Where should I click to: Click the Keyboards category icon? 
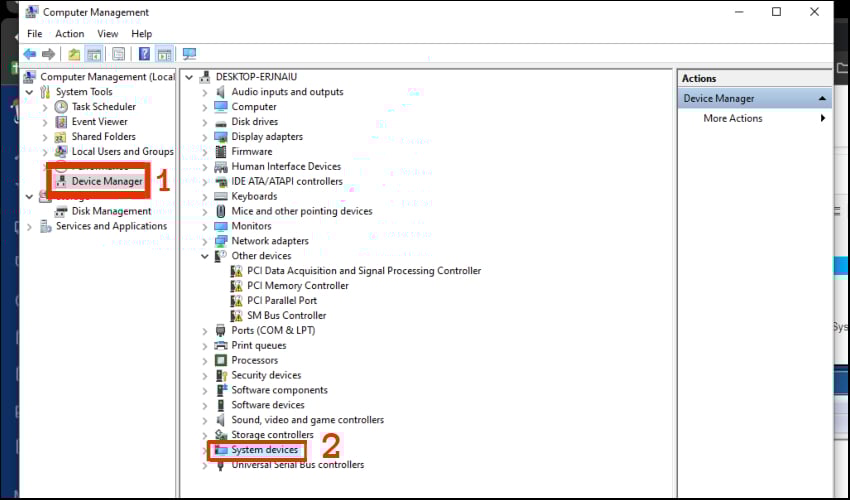tap(221, 196)
